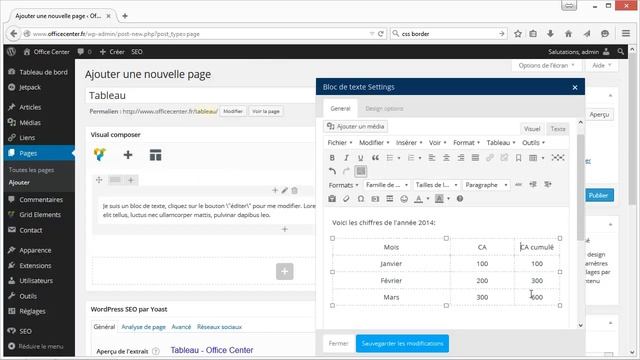This screenshot has height=360, width=640.
Task: Expand the Formats dropdown
Action: [x=343, y=185]
